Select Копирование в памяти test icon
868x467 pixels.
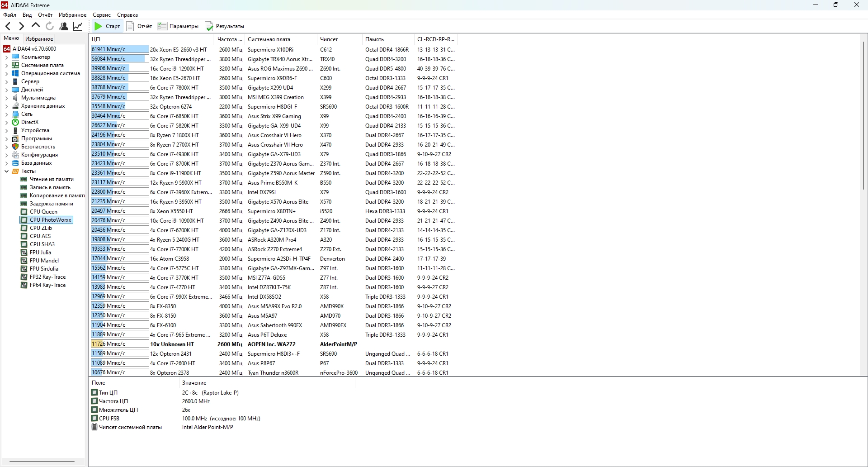pos(24,195)
